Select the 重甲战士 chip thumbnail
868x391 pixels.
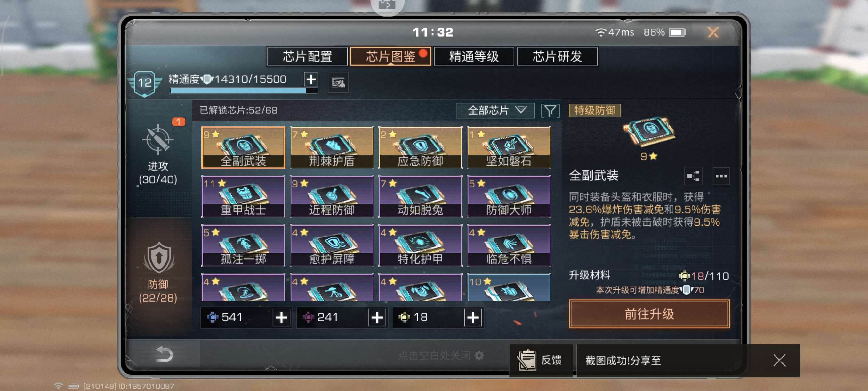pyautogui.click(x=243, y=196)
